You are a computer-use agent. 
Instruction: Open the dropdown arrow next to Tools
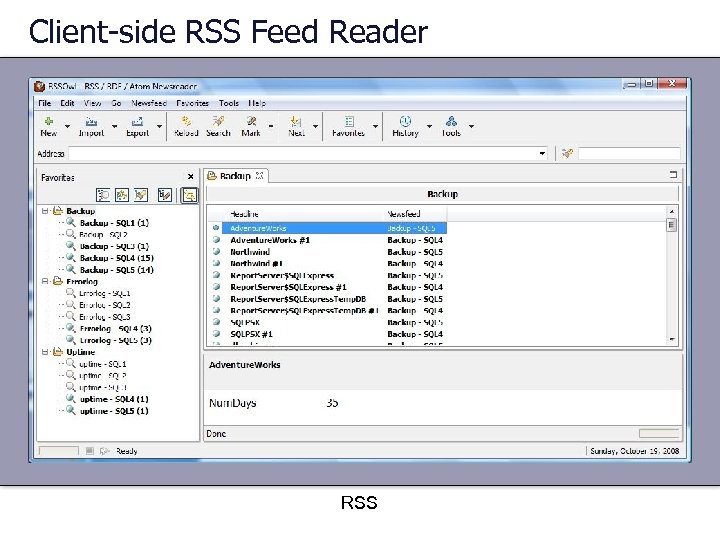pos(471,126)
